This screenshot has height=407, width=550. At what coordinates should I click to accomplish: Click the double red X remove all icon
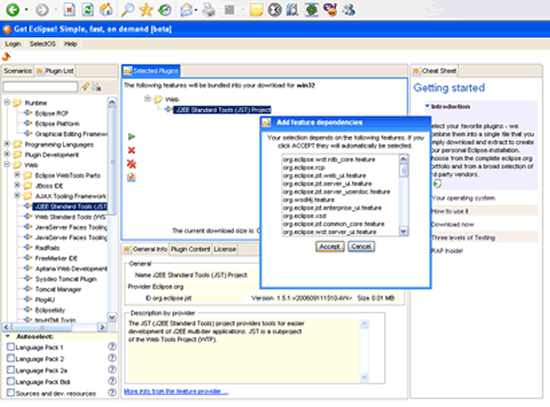132,164
